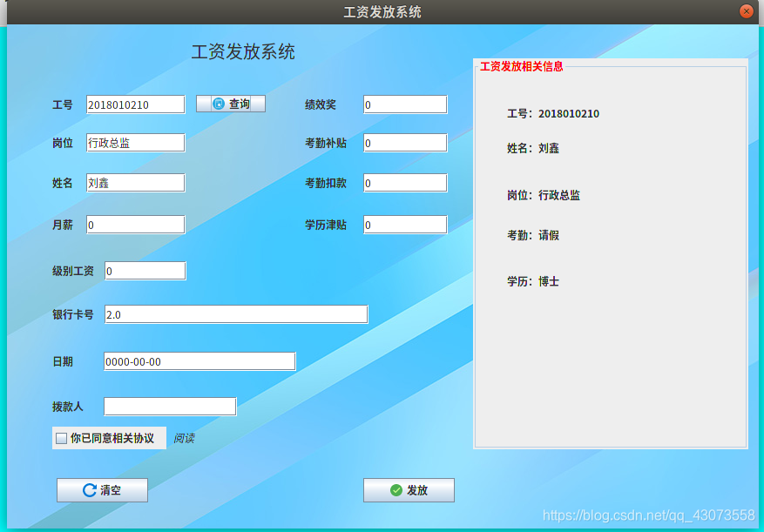Click the 考勤补贴 input field
Image resolution: width=764 pixels, height=532 pixels.
point(405,143)
